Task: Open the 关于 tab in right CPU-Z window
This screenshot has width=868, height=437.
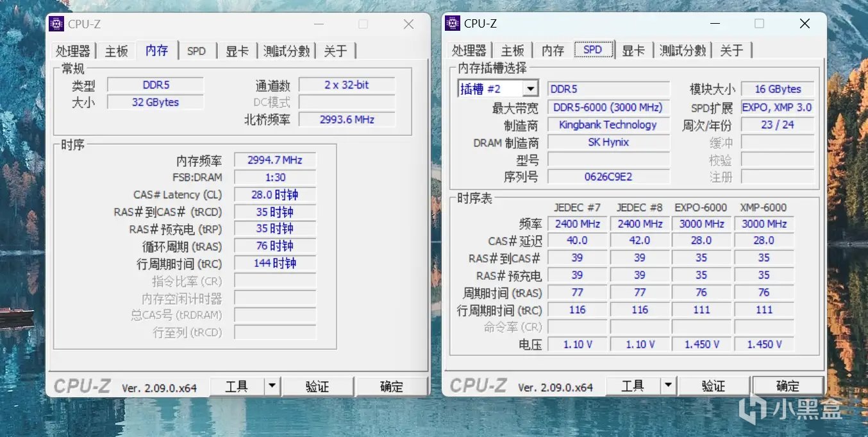Action: (x=731, y=51)
